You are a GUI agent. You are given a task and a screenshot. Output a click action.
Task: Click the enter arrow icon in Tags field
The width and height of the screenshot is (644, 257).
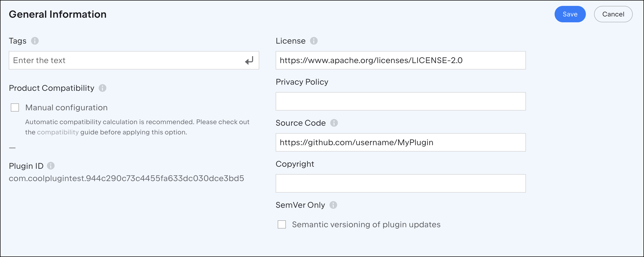coord(249,61)
